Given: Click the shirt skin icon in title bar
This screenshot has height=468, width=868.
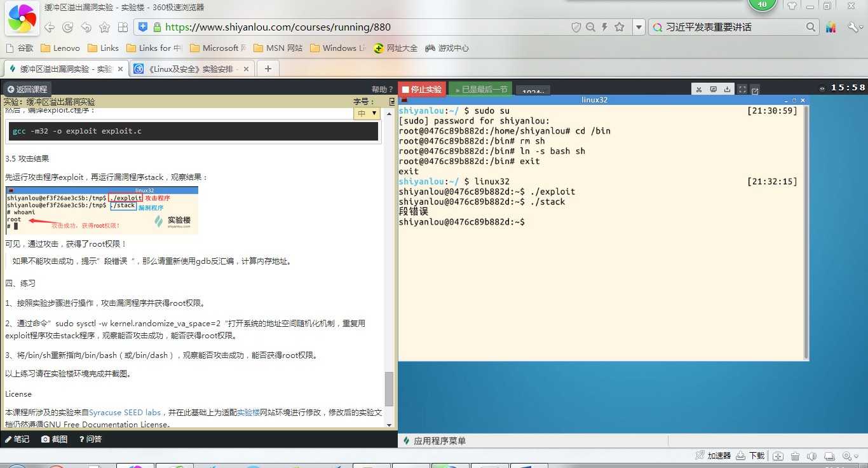Looking at the screenshot, I should pyautogui.click(x=792, y=6).
